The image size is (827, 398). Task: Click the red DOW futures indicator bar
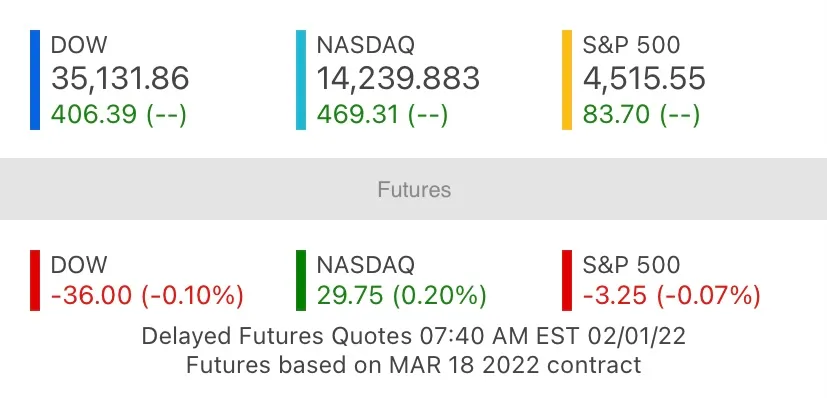coord(35,280)
